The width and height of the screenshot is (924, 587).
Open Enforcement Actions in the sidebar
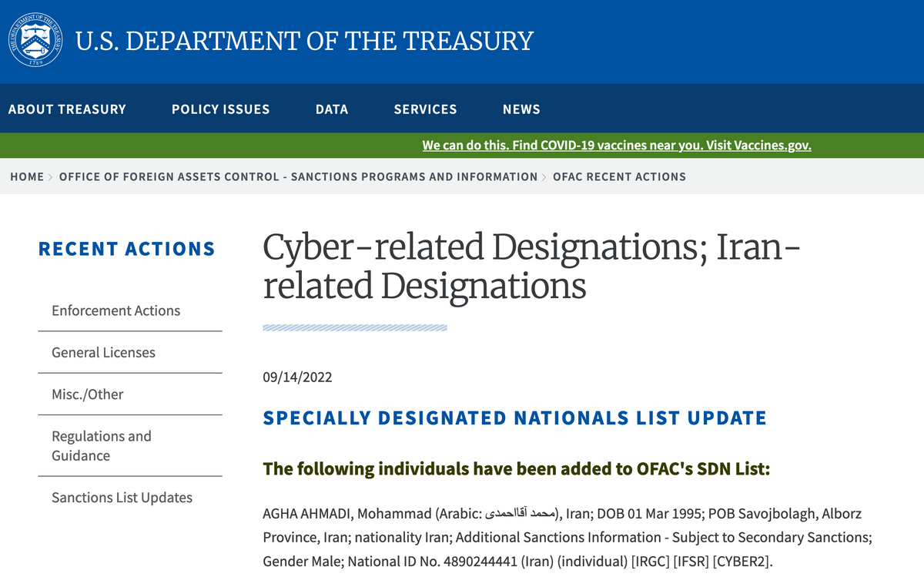click(x=115, y=310)
